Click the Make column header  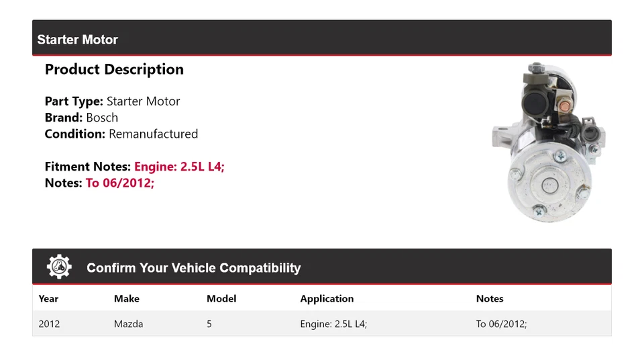click(127, 299)
